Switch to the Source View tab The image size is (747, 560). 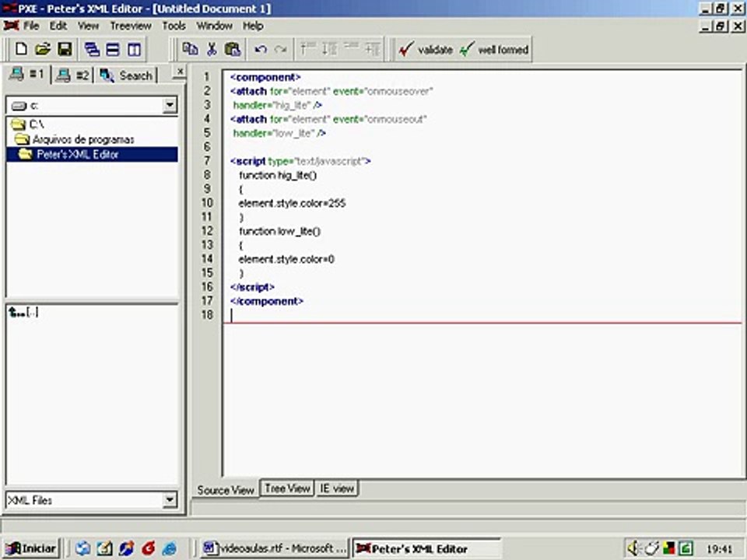226,489
